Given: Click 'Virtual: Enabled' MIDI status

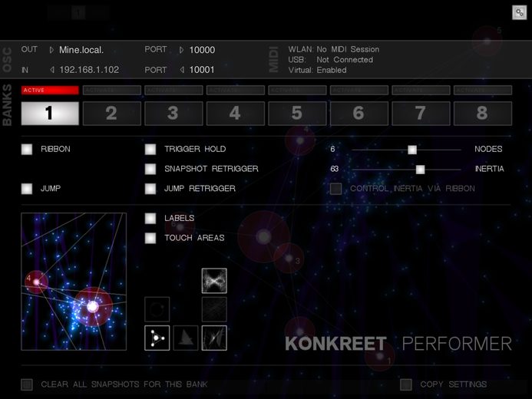Looking at the screenshot, I should pyautogui.click(x=318, y=70).
